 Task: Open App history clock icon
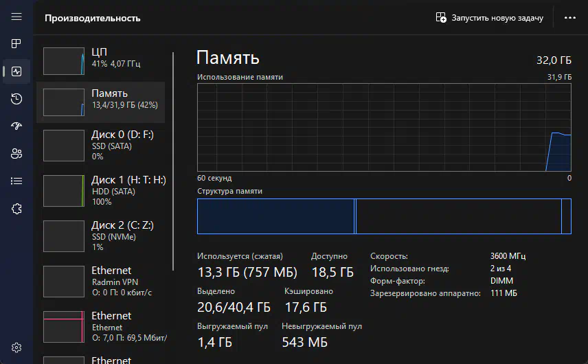[x=16, y=99]
